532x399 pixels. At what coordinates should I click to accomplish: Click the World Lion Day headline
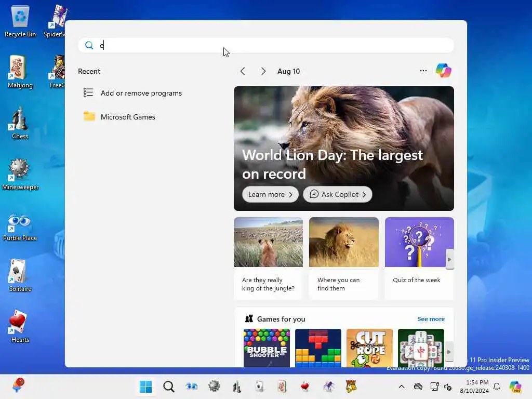pyautogui.click(x=332, y=165)
